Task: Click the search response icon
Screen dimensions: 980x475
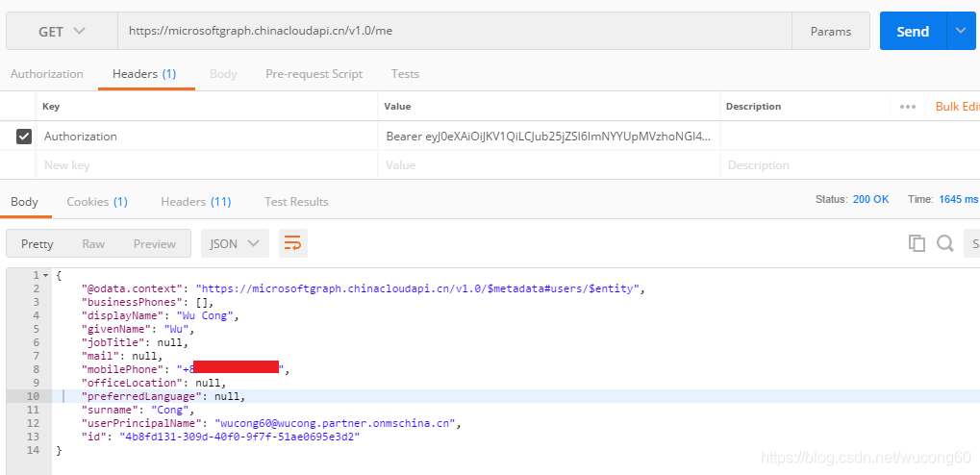Action: [x=944, y=243]
